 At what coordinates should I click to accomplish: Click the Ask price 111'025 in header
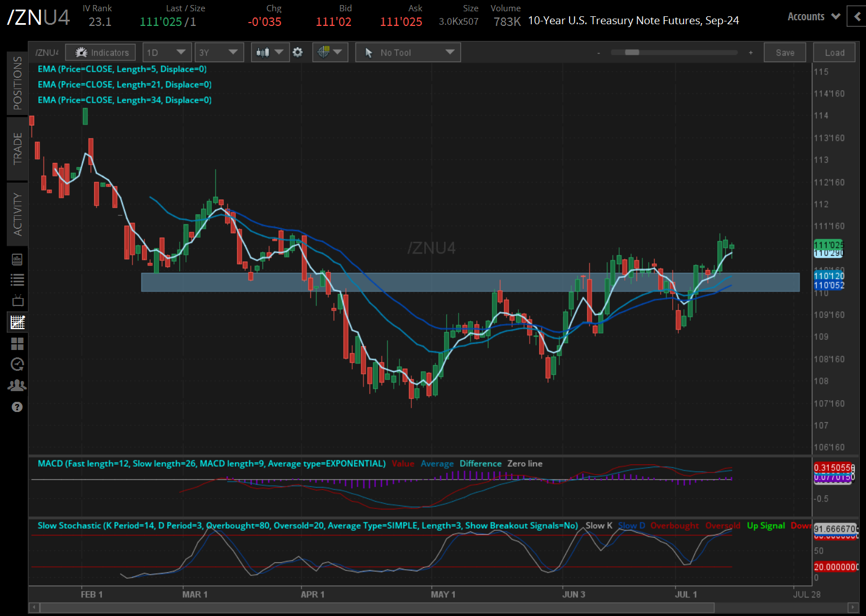401,22
